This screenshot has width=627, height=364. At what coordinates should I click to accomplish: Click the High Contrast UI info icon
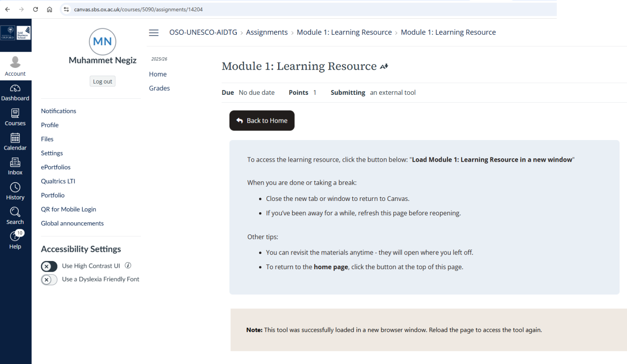click(128, 266)
